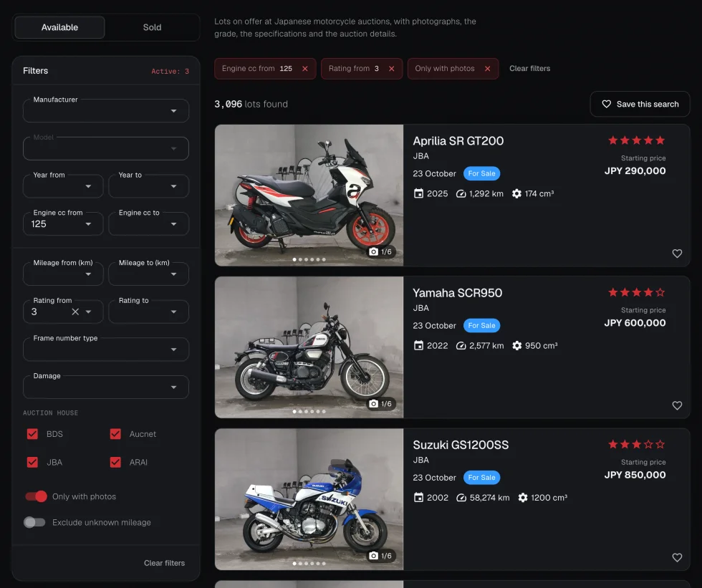Click Clear filters beside the filter chips
The width and height of the screenshot is (702, 588).
tap(529, 69)
